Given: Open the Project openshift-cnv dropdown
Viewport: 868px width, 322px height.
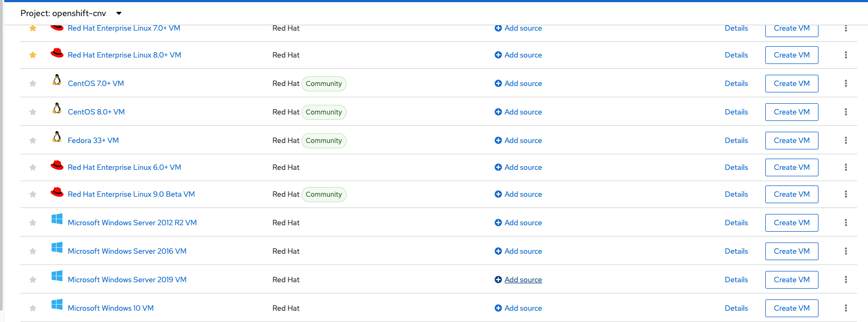Looking at the screenshot, I should [x=71, y=13].
